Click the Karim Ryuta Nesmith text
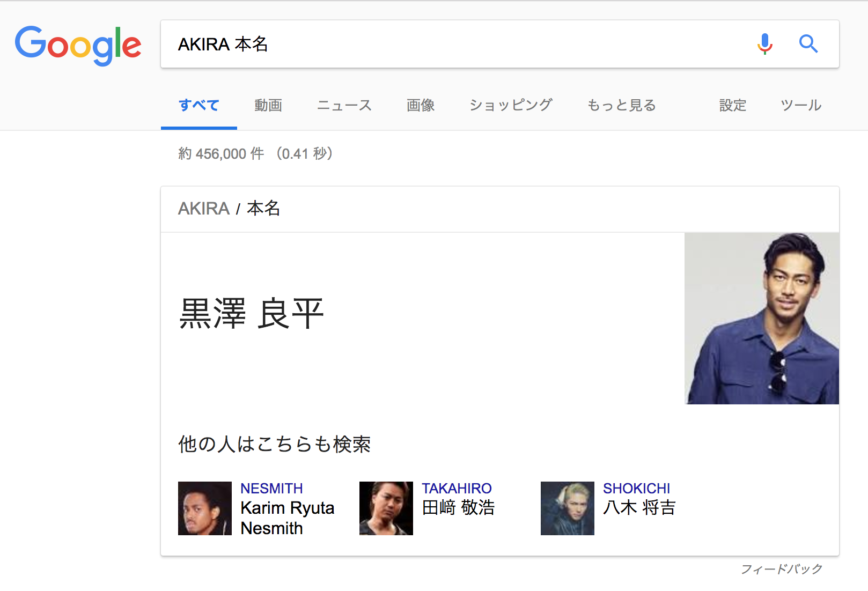 coord(288,518)
